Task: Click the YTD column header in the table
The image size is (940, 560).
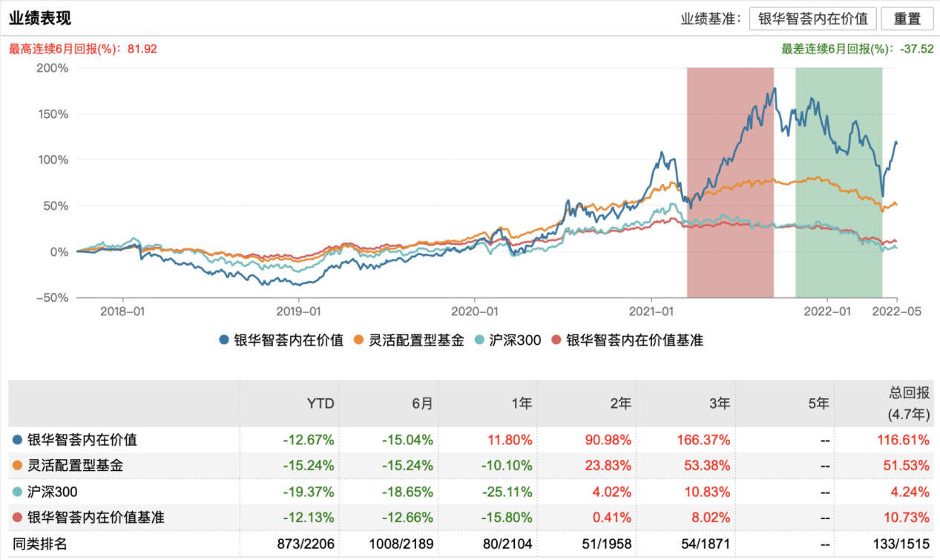Action: [x=321, y=403]
